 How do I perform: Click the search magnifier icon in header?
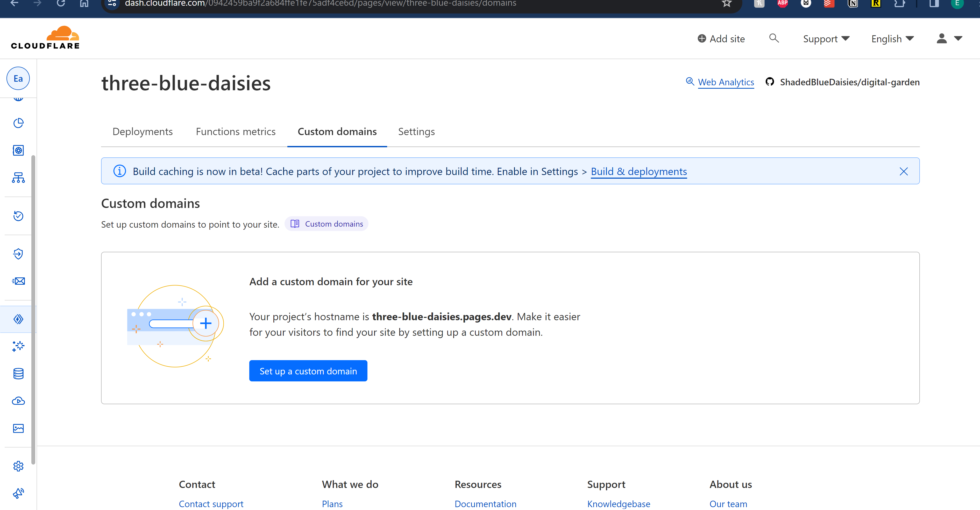pos(774,38)
